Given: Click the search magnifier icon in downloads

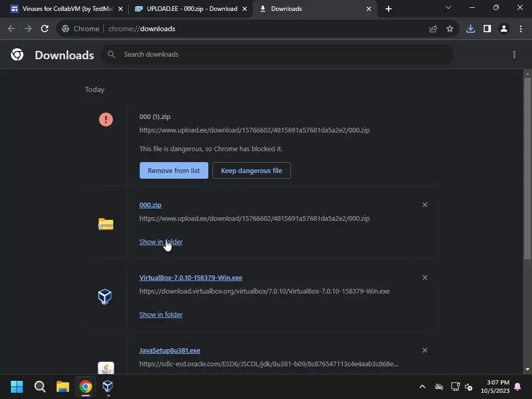Looking at the screenshot, I should pos(111,54).
